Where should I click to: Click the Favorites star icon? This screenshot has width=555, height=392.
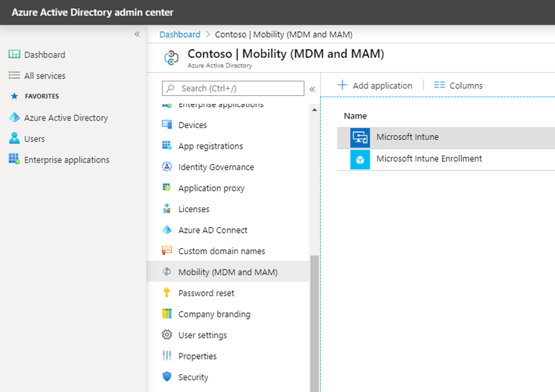14,96
